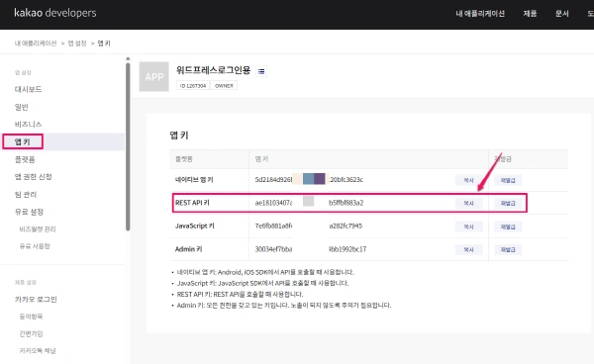Screen dimensions: 594x364
Task: Click the REST API 키 row label
Action: click(x=192, y=203)
